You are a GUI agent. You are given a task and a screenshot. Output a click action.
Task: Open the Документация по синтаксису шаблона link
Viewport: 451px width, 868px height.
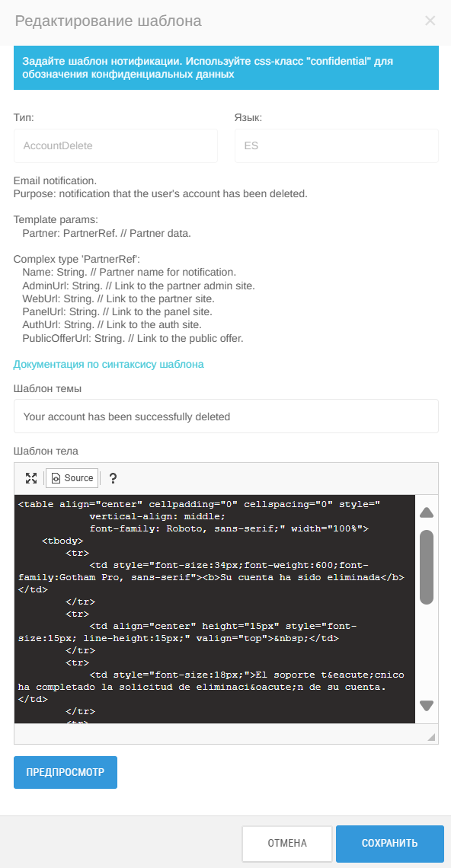[109, 364]
